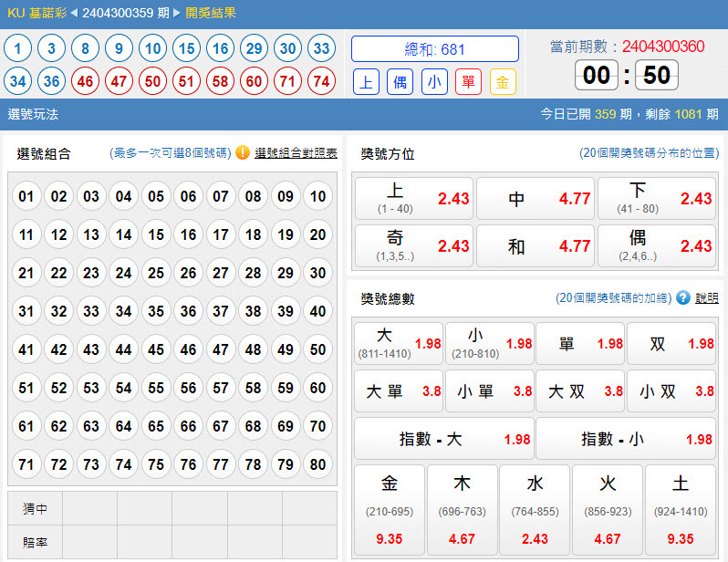Viewport: 728px width, 562px height.
Task: Click drawn number ball 74
Action: point(320,81)
